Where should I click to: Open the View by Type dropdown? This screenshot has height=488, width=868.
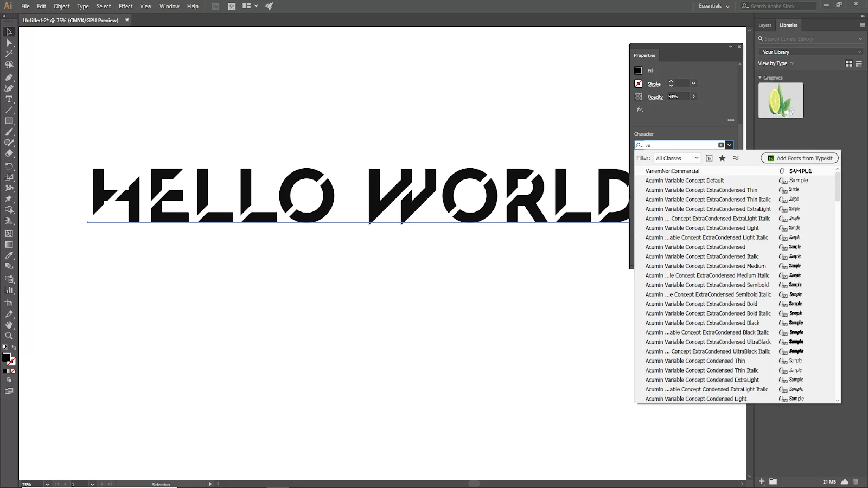click(776, 63)
